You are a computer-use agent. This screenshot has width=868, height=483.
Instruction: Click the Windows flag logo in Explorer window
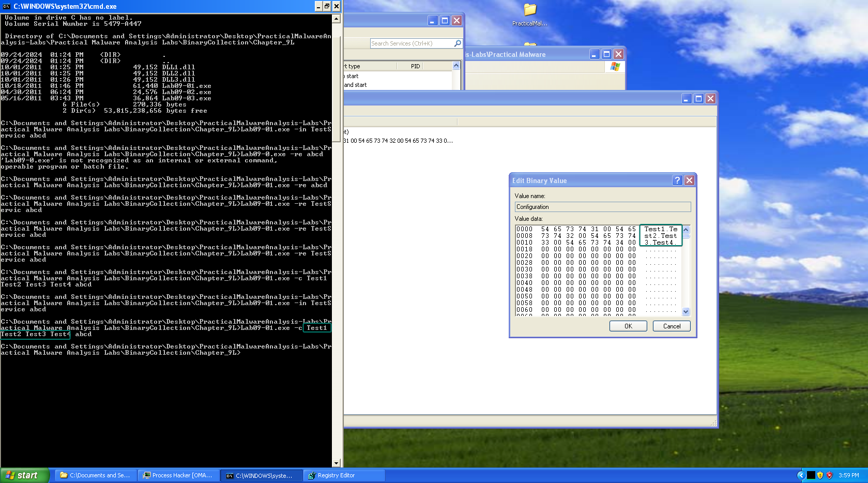pos(615,67)
